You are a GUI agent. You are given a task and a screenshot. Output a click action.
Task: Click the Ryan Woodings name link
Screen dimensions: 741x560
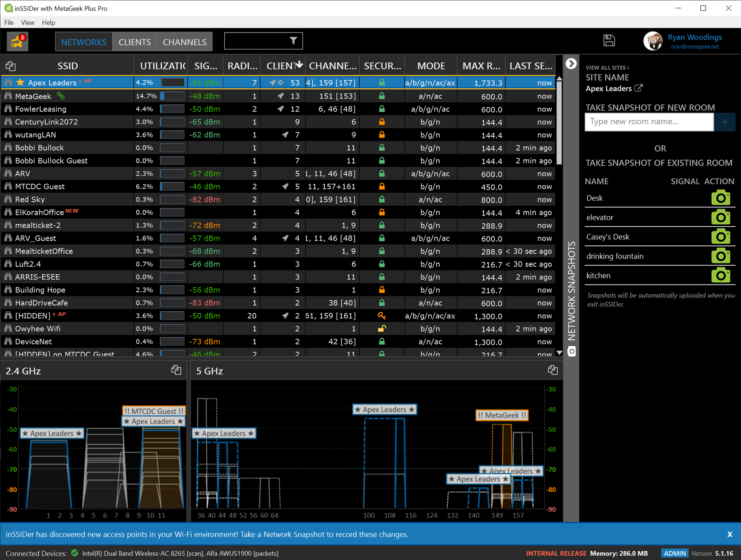coord(695,37)
